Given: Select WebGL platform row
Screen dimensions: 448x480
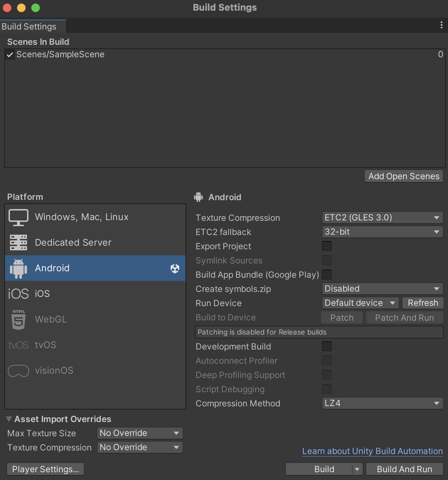Looking at the screenshot, I should tap(95, 319).
